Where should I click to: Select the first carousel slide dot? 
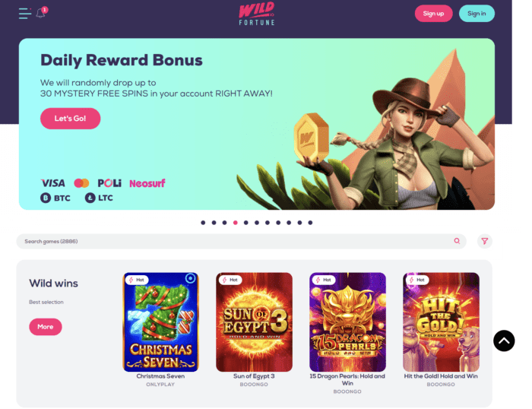click(203, 223)
